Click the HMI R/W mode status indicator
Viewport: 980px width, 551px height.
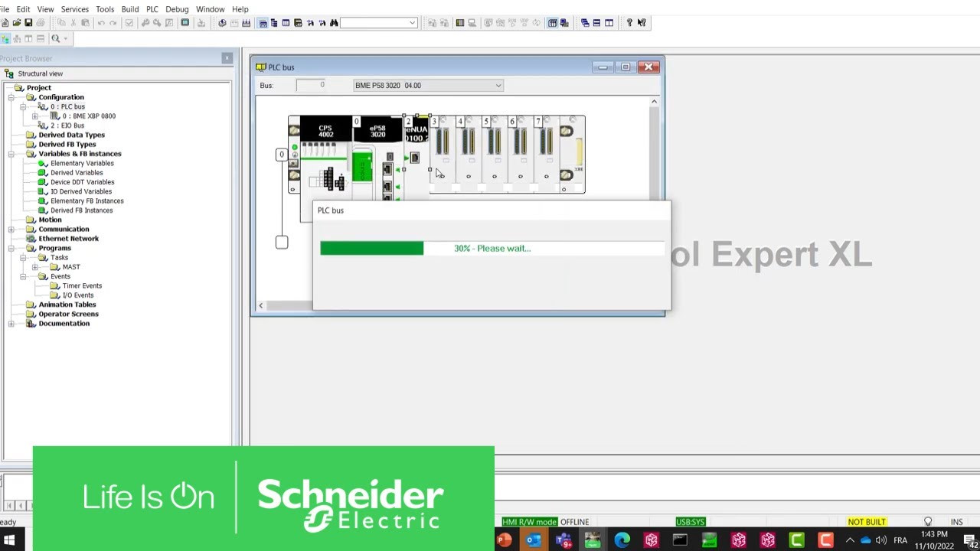pos(529,522)
